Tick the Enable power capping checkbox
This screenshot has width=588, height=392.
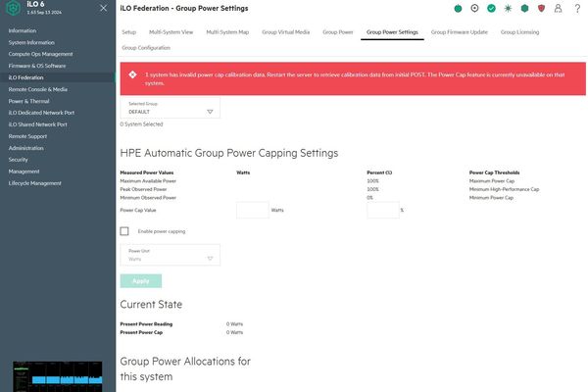124,231
